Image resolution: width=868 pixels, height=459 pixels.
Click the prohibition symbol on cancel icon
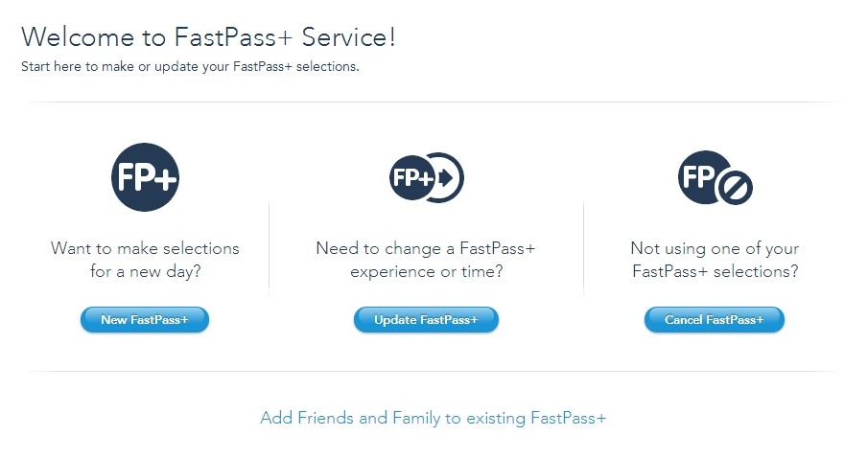[x=735, y=188]
